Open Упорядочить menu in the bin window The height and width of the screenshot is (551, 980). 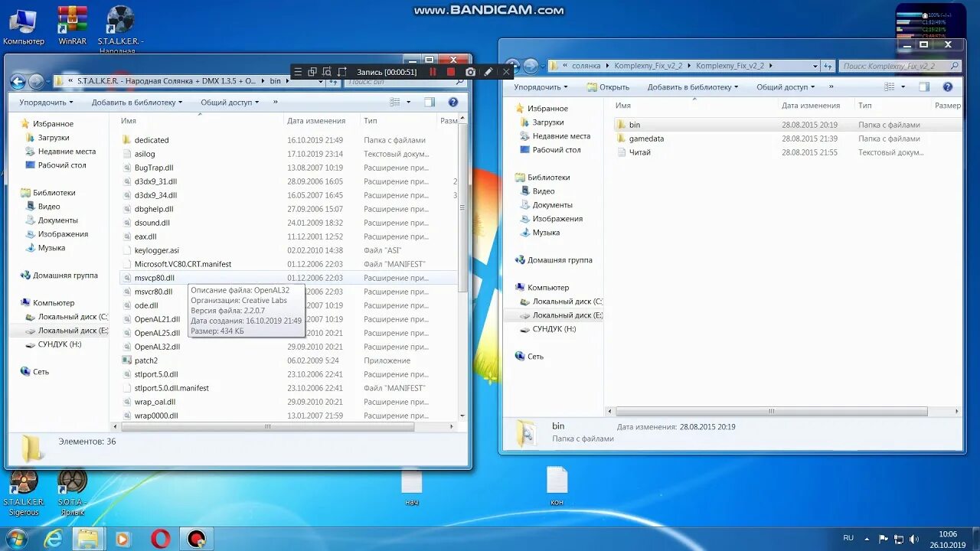[x=46, y=102]
